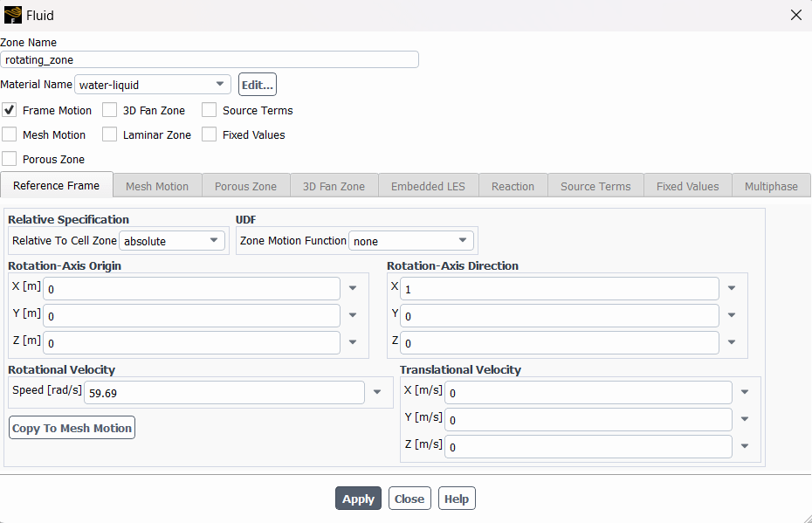Open the Zone Motion Function dropdown
Image resolution: width=812 pixels, height=523 pixels.
(x=463, y=240)
